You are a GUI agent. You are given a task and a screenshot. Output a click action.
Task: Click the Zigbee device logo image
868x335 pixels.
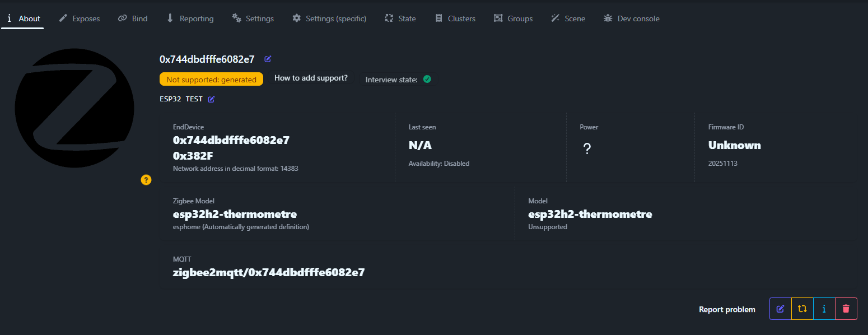[74, 108]
